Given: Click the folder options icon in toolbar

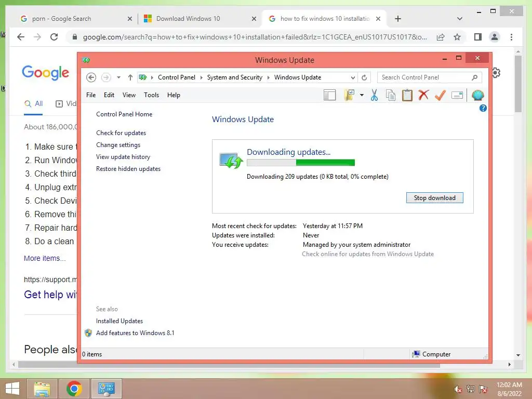Looking at the screenshot, I should click(349, 96).
